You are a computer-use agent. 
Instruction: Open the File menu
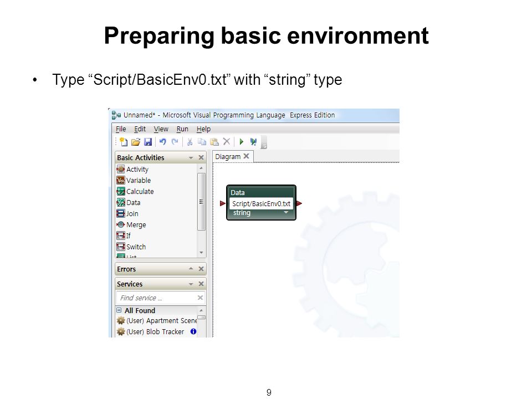tap(121, 129)
